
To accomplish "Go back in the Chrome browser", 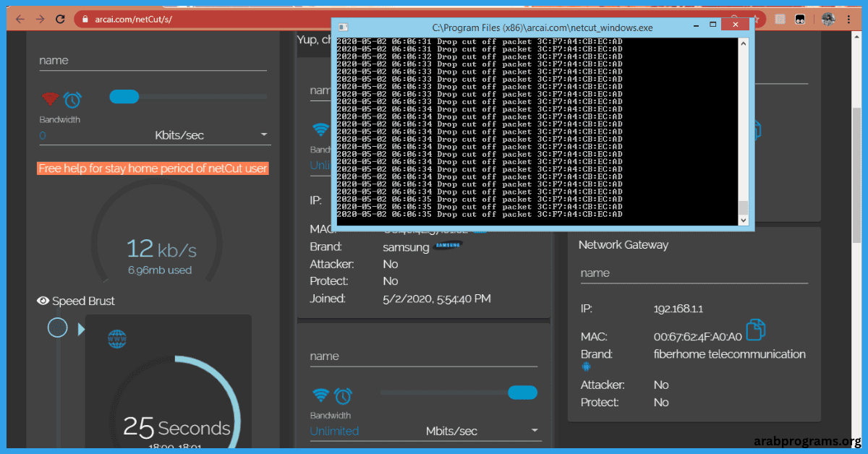I will [x=20, y=19].
